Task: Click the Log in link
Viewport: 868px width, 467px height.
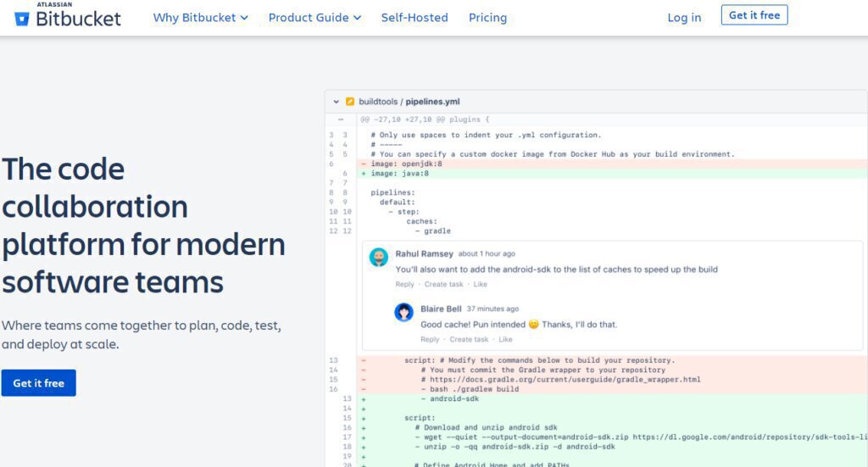Action: coord(684,18)
